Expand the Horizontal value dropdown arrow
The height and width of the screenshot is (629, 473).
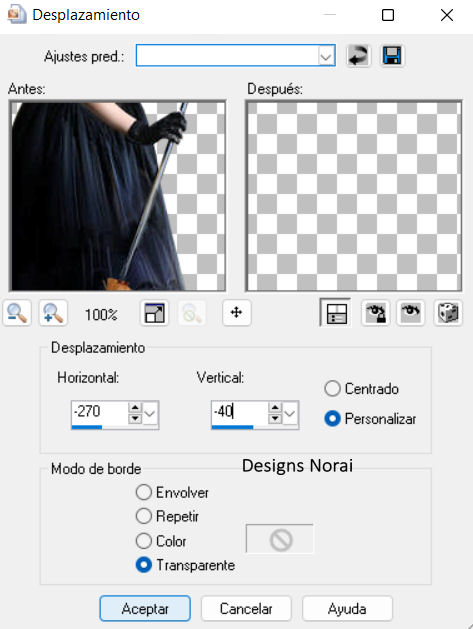tap(150, 413)
